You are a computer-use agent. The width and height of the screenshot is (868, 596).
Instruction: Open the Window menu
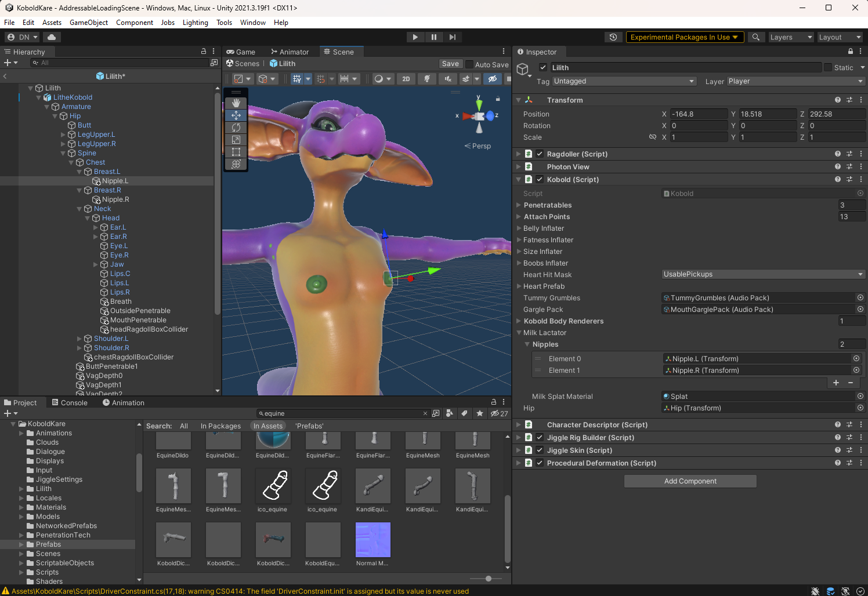[253, 23]
